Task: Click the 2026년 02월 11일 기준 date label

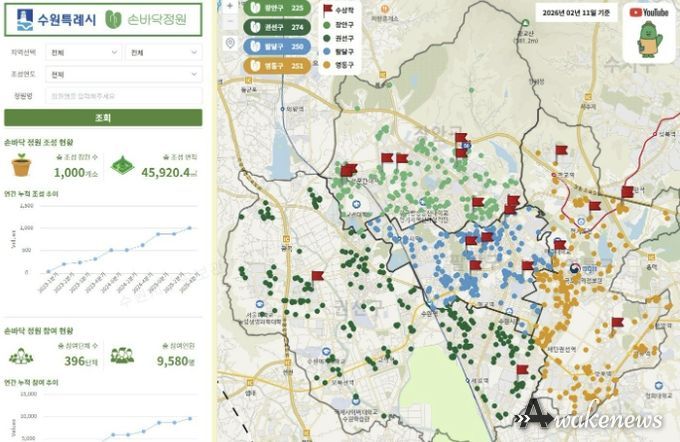Action: point(576,12)
